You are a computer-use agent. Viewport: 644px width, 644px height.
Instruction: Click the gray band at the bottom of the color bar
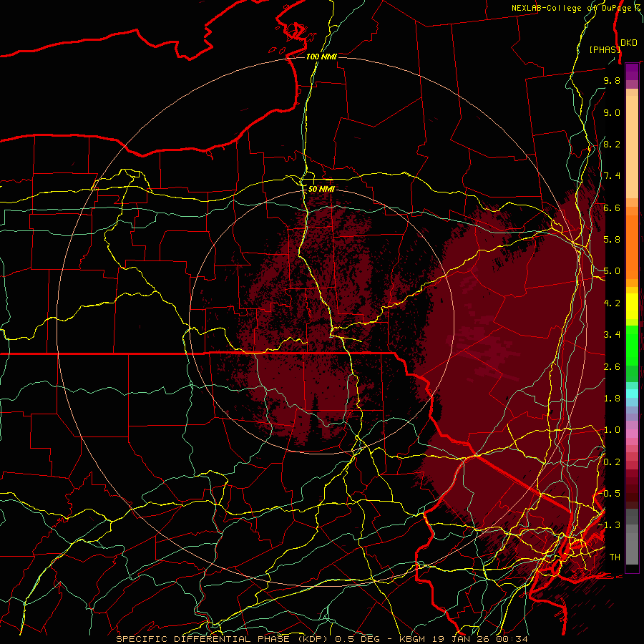(632, 537)
